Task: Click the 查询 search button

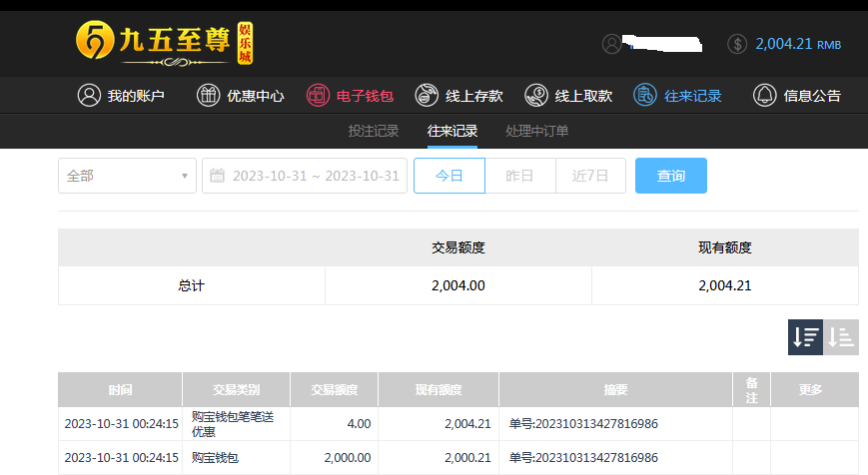Action: point(671,176)
